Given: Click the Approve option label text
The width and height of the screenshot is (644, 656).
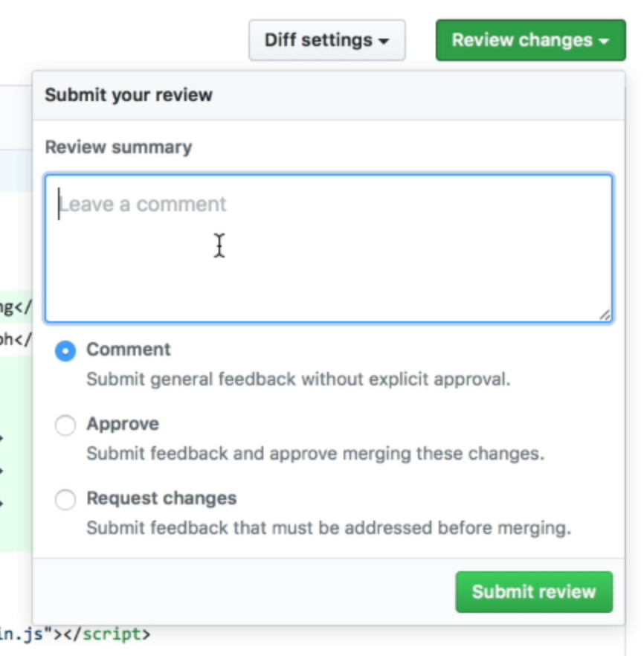Looking at the screenshot, I should 123,425.
